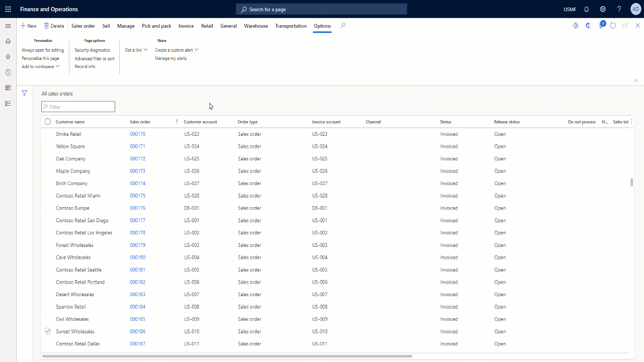Expand the Get a link dropdown
Screen dimensions: 644x362
point(136,50)
